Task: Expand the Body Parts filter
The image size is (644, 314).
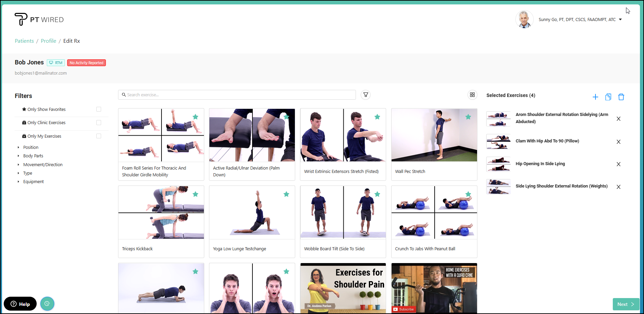Action: pyautogui.click(x=33, y=156)
